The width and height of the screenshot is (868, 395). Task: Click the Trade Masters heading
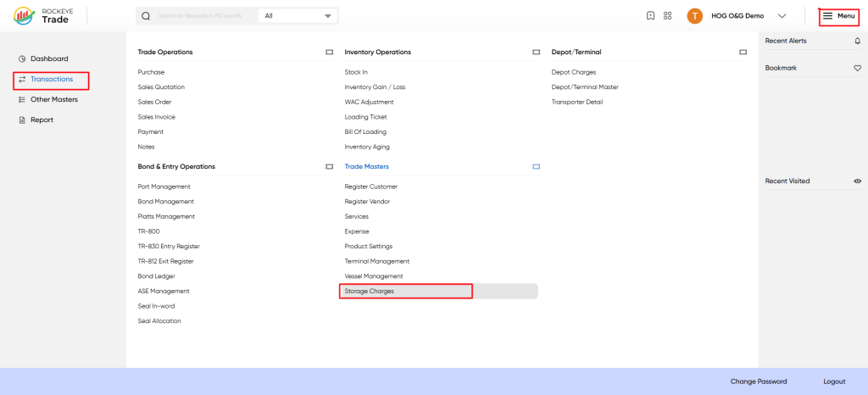366,166
